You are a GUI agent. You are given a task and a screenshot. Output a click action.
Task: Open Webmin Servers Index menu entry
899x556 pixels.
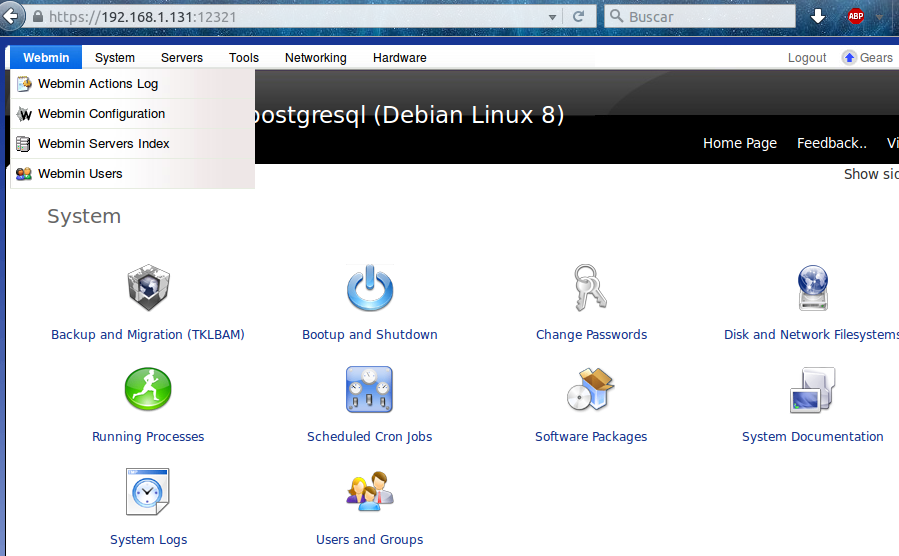click(x=103, y=144)
